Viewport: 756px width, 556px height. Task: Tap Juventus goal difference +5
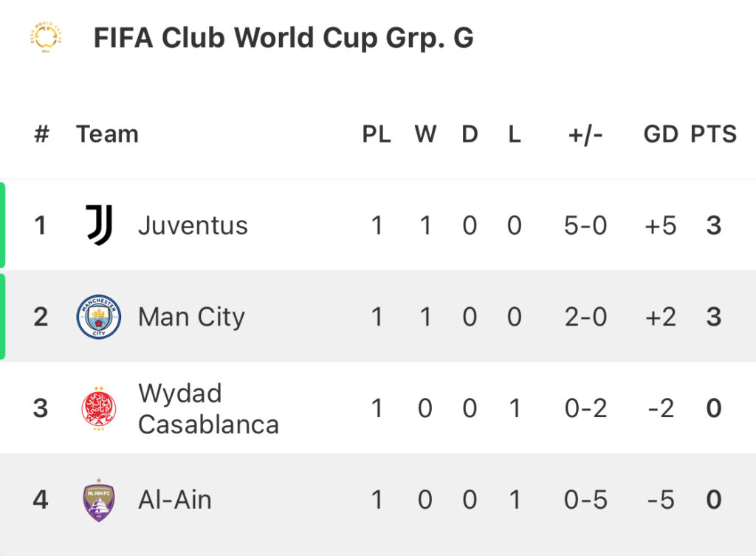[x=661, y=226]
